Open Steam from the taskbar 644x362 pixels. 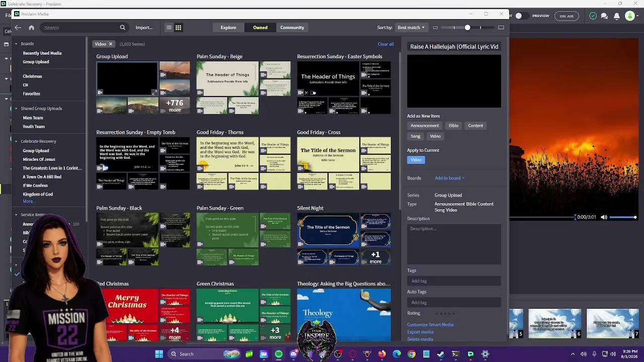pos(441,354)
